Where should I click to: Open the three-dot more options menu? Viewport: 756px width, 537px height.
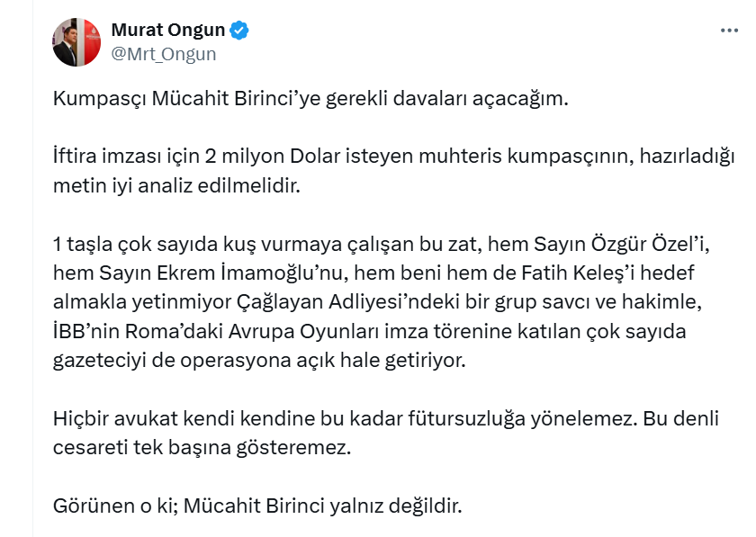(728, 31)
